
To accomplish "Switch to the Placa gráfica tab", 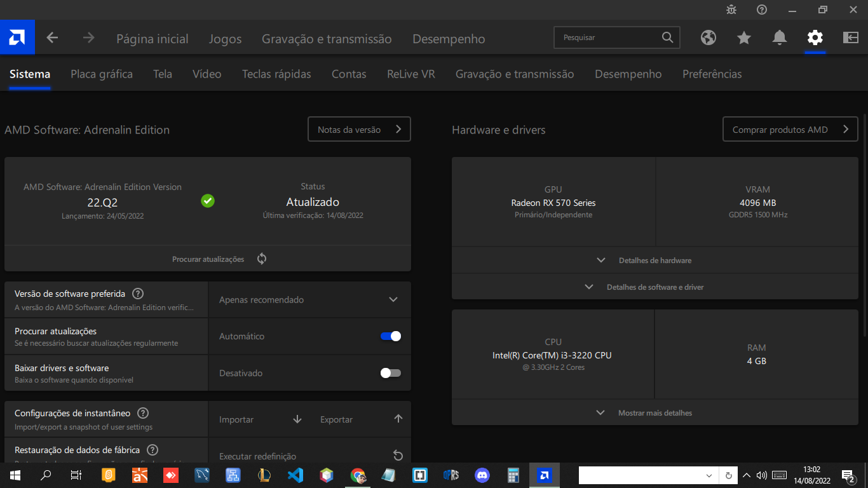I will pos(102,74).
